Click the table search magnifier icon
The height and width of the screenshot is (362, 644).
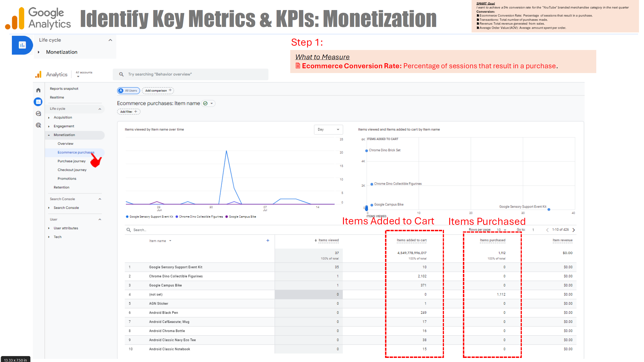click(x=129, y=230)
